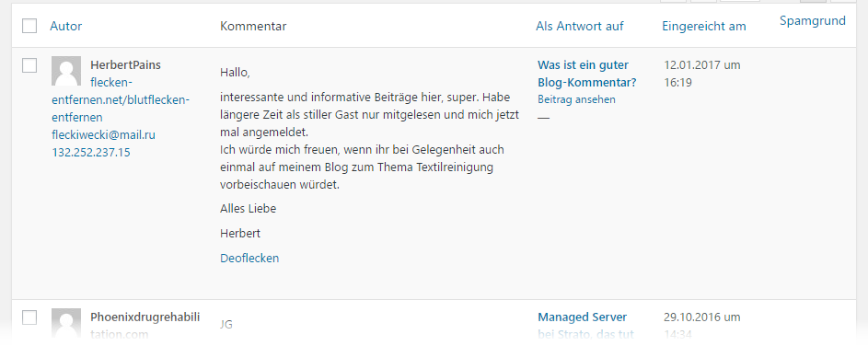Click Beitrag ansehen link
This screenshot has height=346, width=868.
(576, 99)
